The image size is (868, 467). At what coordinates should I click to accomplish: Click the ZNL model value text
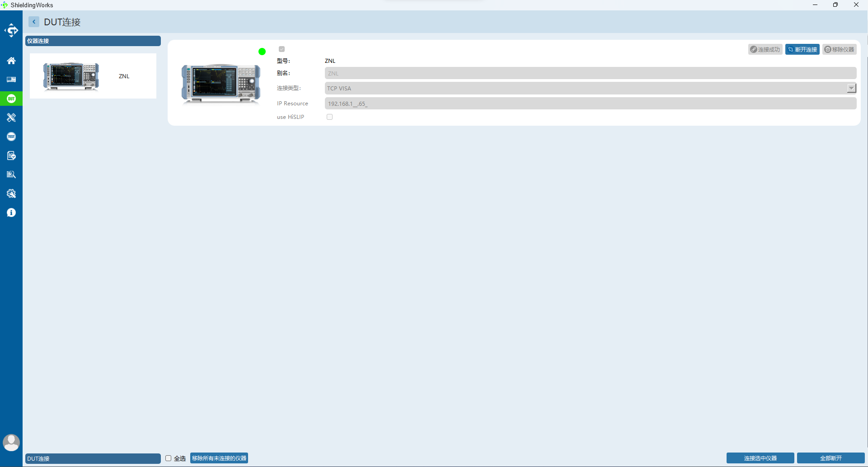(x=330, y=61)
